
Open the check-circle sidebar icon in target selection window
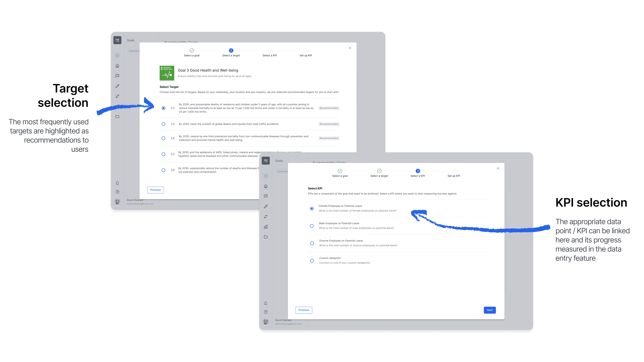point(117,55)
